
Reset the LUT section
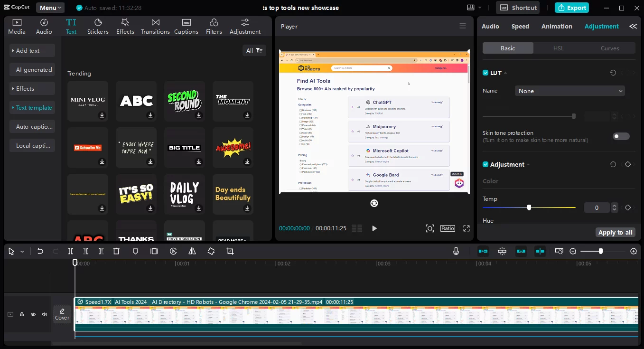(613, 73)
